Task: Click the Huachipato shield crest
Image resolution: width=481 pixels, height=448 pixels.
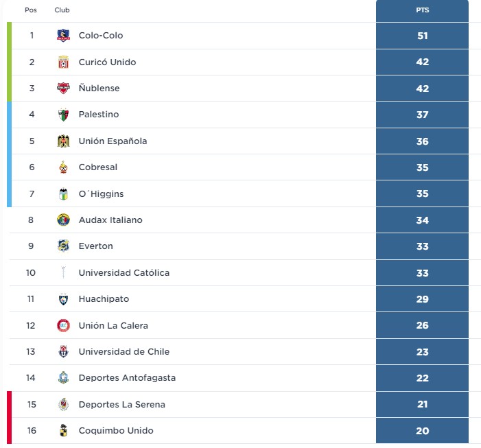Action: [64, 299]
